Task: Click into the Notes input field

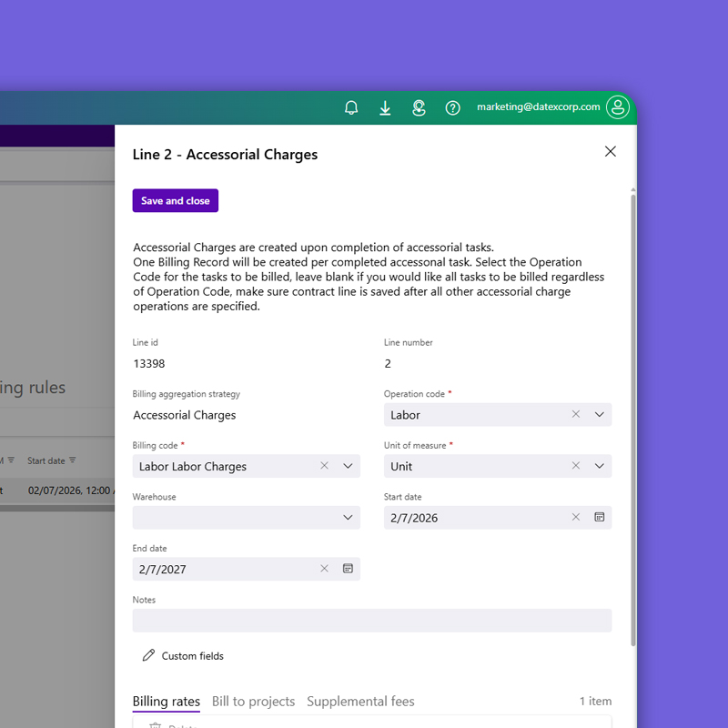Action: coord(371,621)
